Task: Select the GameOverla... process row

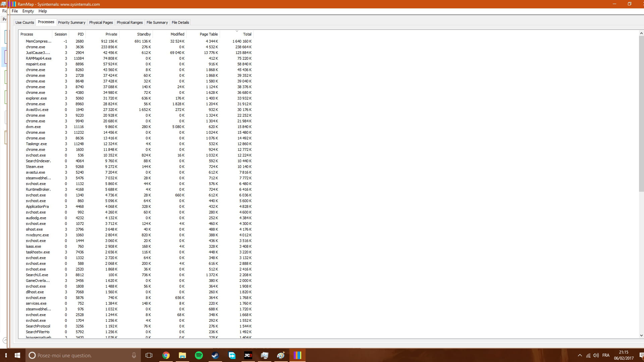Action: pos(136,281)
